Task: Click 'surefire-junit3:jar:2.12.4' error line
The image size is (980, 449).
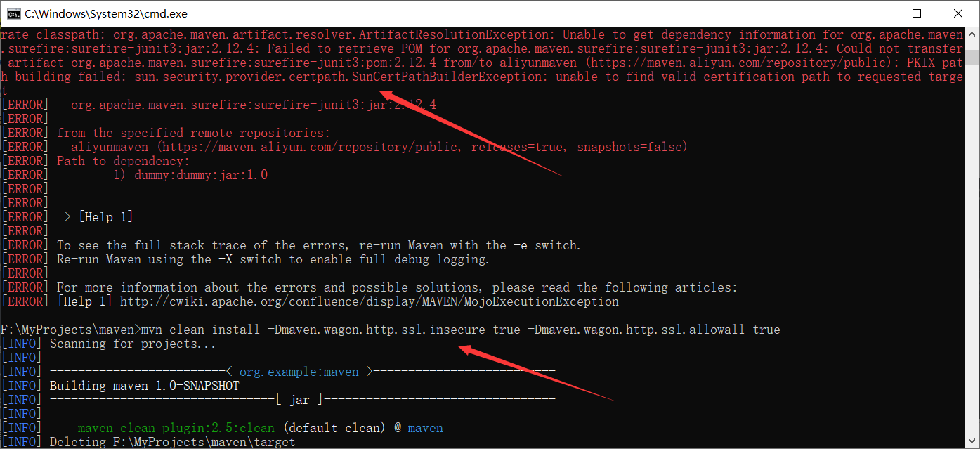Action: [254, 105]
